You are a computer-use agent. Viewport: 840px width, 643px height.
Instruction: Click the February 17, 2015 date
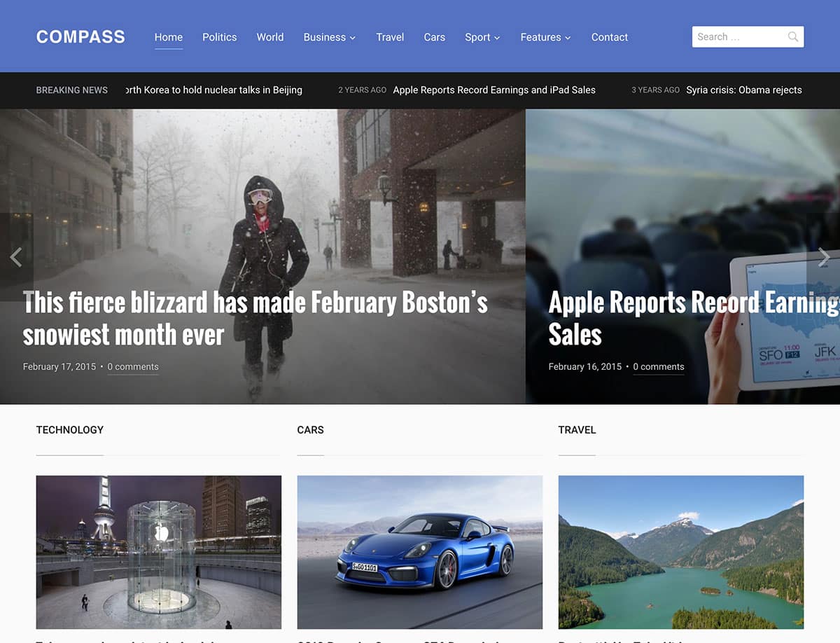pos(59,367)
